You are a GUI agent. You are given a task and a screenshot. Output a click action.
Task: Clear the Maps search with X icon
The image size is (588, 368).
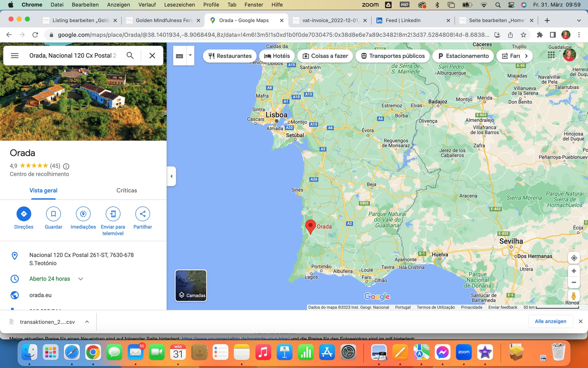point(152,56)
